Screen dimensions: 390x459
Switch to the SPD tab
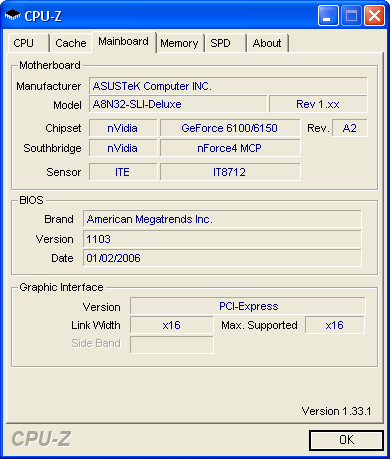[225, 43]
